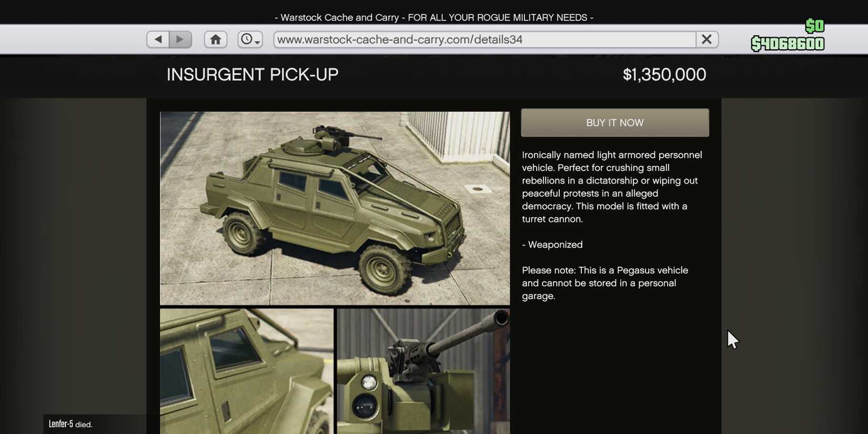The height and width of the screenshot is (434, 868).
Task: Select the INSURGENT PICK-UP title text
Action: point(253,75)
